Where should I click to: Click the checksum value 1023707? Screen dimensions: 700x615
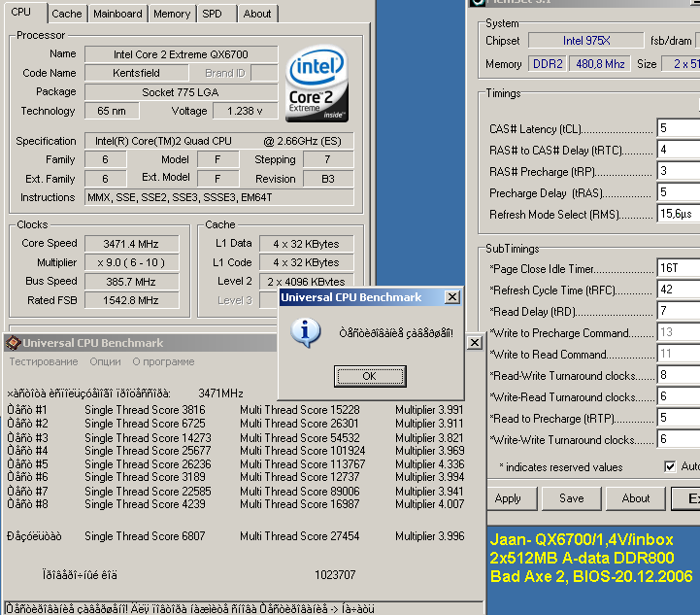[335, 575]
